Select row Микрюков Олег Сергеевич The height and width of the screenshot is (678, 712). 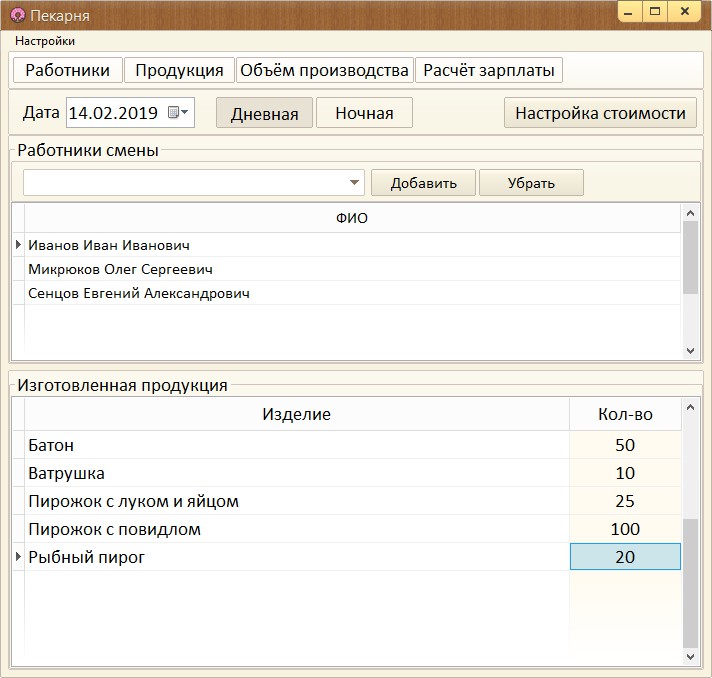click(x=352, y=269)
